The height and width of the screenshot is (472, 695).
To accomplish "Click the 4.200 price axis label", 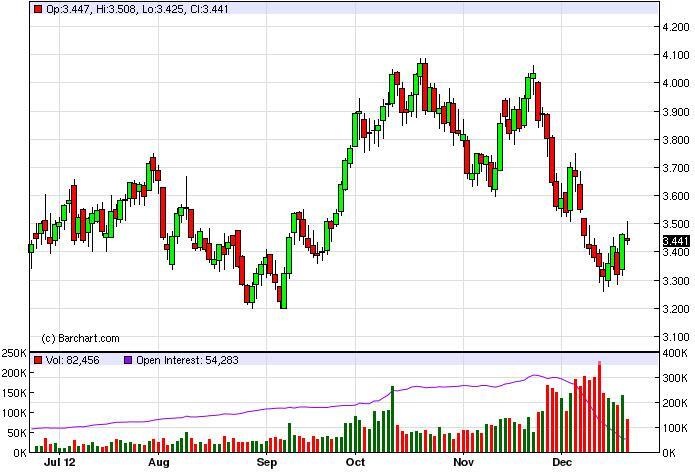I will pos(676,27).
